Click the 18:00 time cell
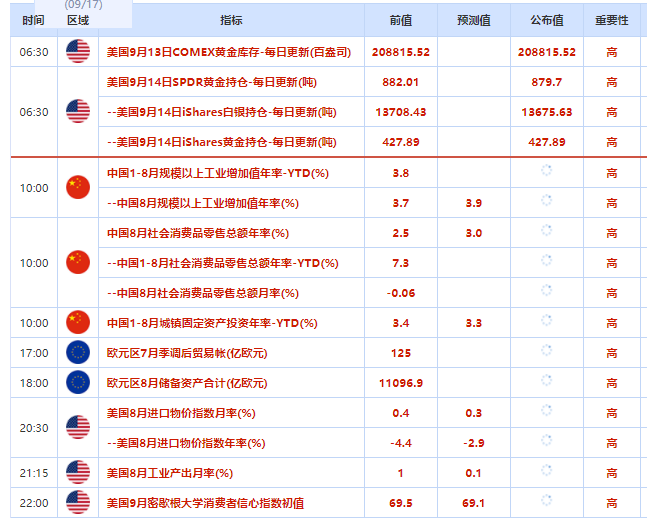 pyautogui.click(x=34, y=383)
